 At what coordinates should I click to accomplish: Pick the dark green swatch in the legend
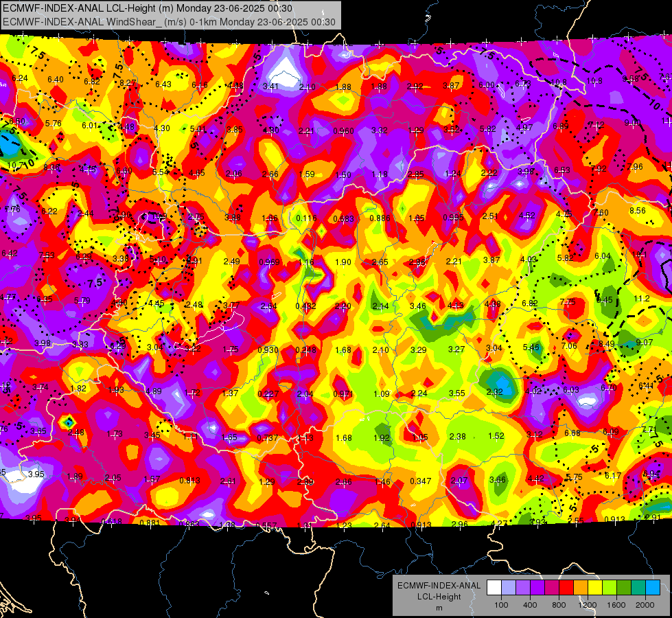[624, 588]
